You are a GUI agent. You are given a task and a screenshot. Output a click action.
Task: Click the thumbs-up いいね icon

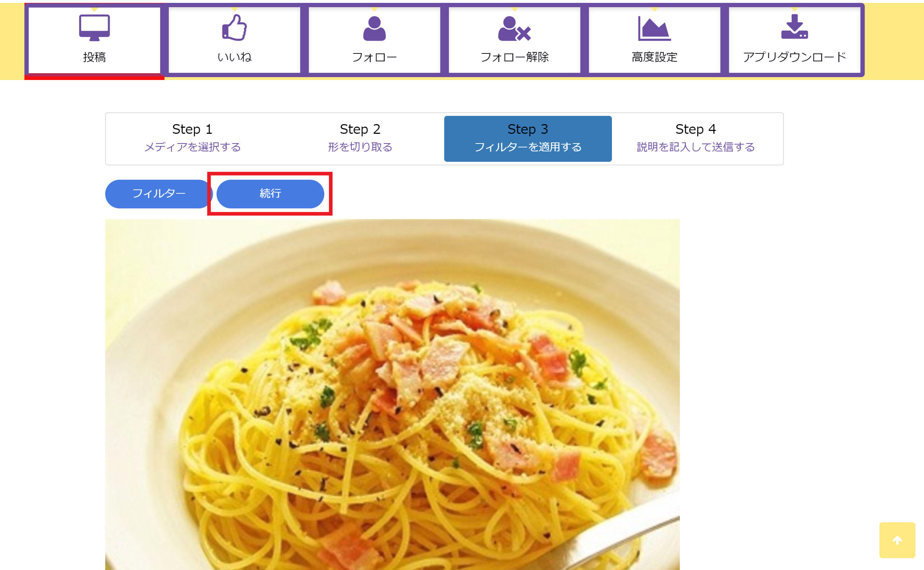[x=234, y=28]
